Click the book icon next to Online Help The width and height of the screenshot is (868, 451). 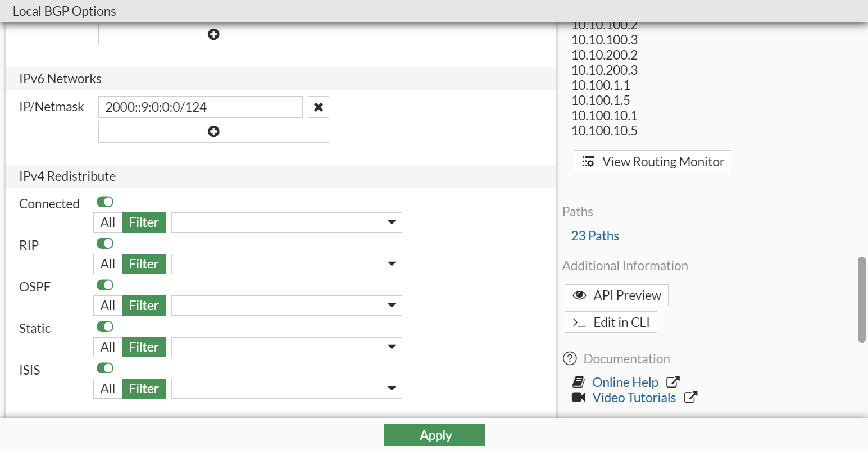pyautogui.click(x=579, y=381)
